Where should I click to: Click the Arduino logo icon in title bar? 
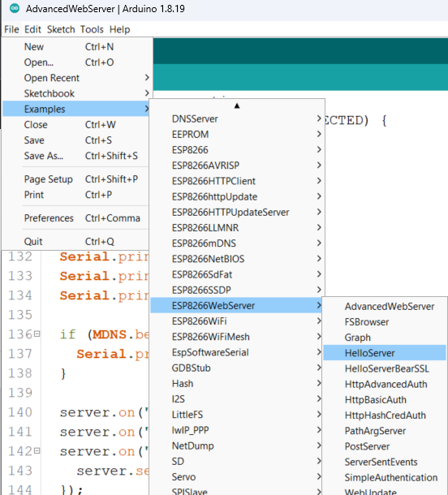(15, 8)
